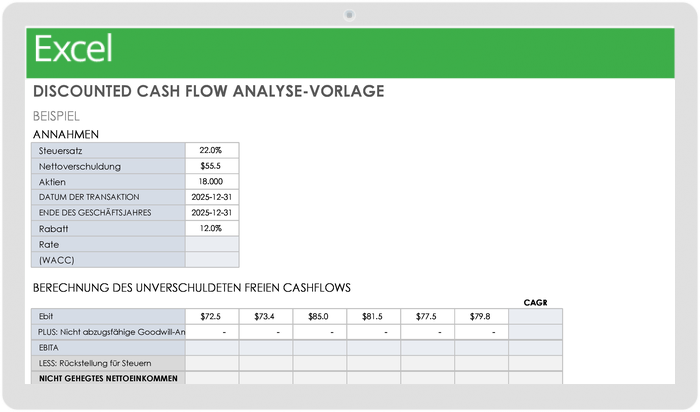Click the Ebit value $73.4
This screenshot has height=412, width=700.
(266, 316)
